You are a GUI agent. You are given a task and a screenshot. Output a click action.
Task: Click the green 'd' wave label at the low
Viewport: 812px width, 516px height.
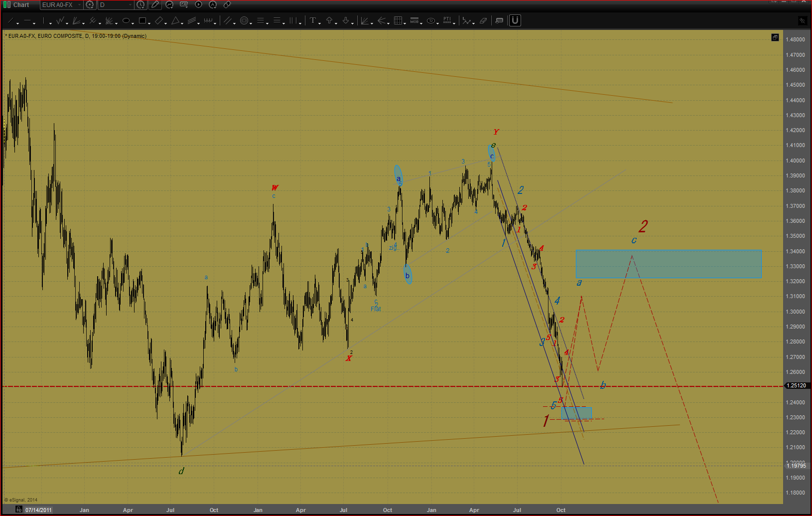coord(181,471)
